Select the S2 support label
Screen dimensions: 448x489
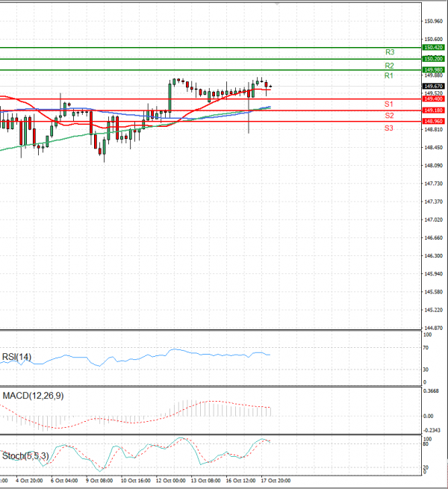tap(389, 116)
